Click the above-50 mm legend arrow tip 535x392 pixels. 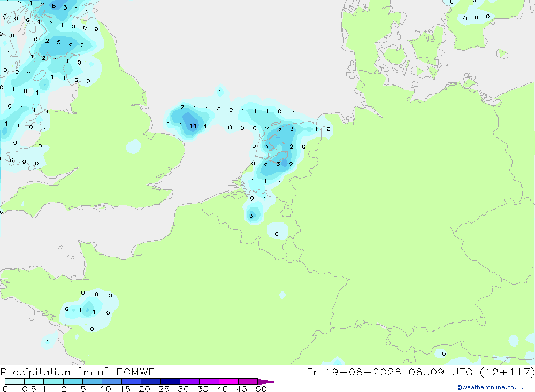[267, 381]
